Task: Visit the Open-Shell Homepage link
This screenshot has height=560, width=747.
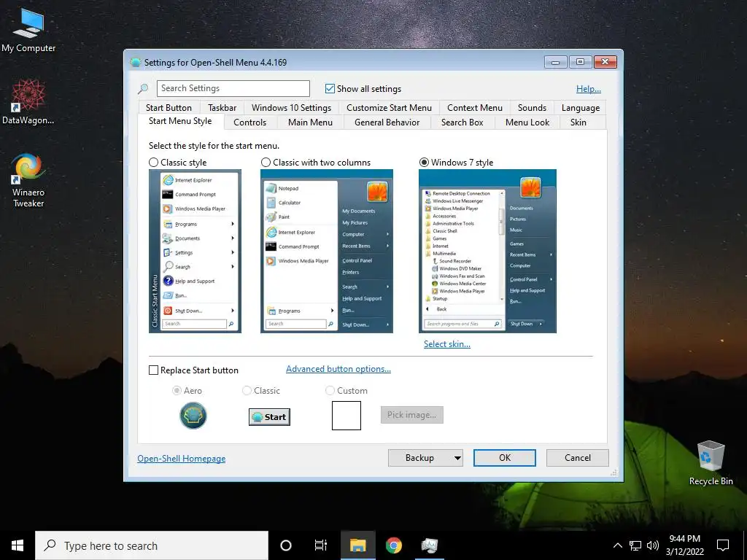Action: point(182,458)
